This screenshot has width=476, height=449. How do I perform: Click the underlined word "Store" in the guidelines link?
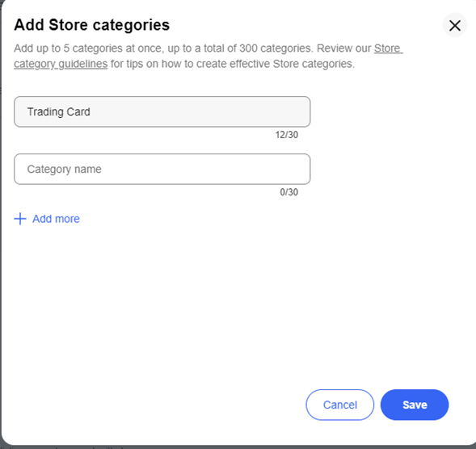tap(387, 48)
